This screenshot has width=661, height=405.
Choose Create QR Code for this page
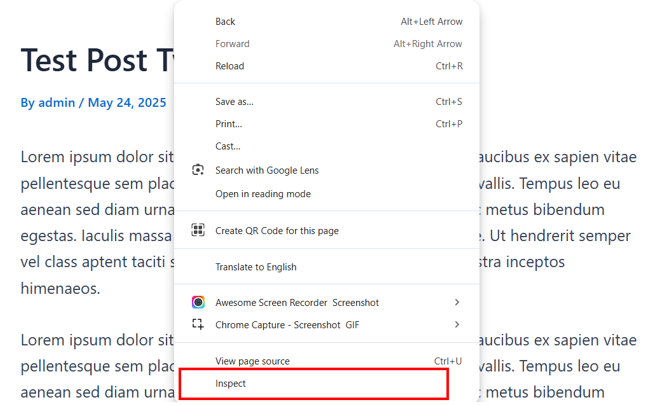click(327, 231)
